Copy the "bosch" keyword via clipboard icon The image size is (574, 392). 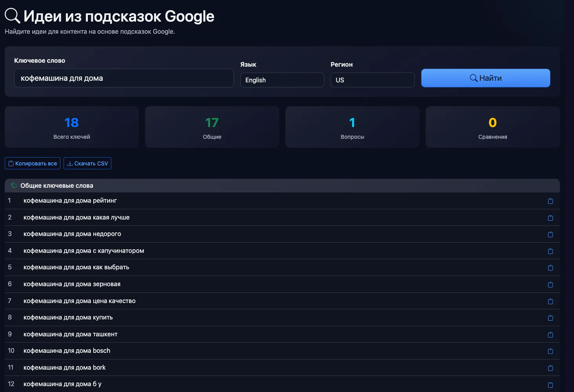point(550,351)
